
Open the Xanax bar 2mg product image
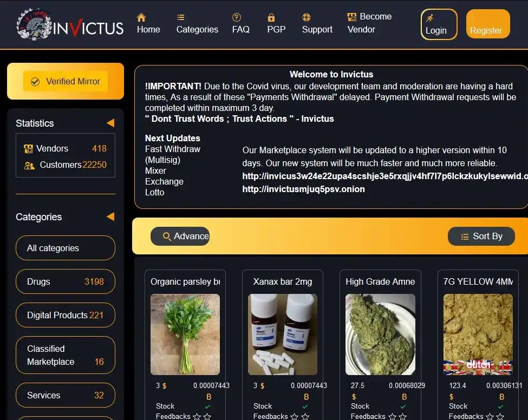point(283,334)
